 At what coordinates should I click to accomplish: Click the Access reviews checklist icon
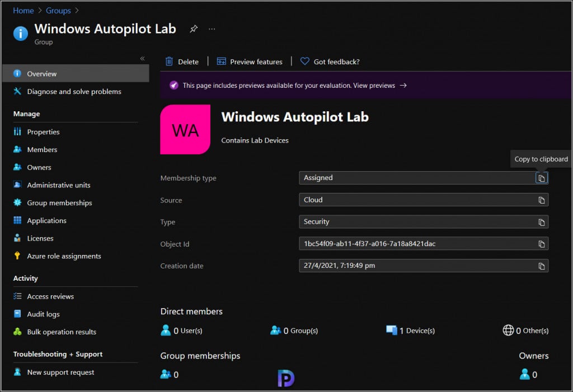click(17, 296)
